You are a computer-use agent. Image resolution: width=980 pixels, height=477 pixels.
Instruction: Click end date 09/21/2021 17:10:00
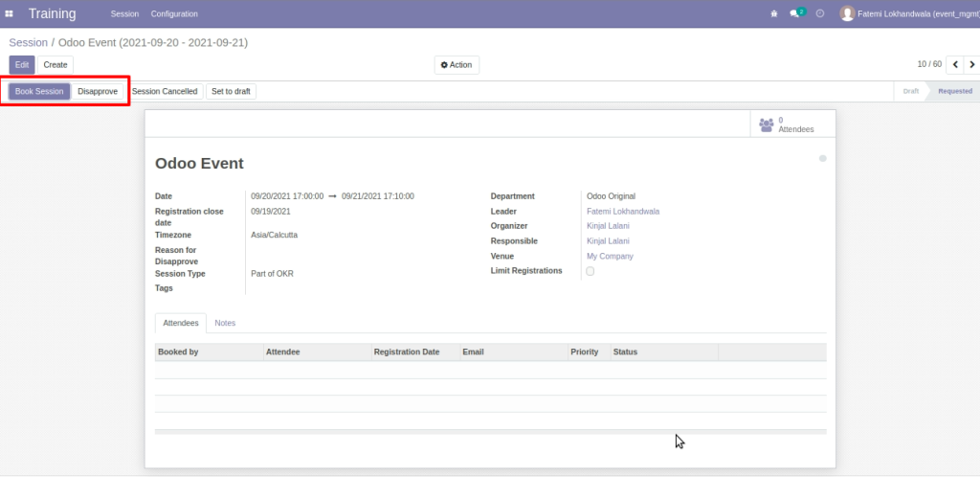coord(377,196)
